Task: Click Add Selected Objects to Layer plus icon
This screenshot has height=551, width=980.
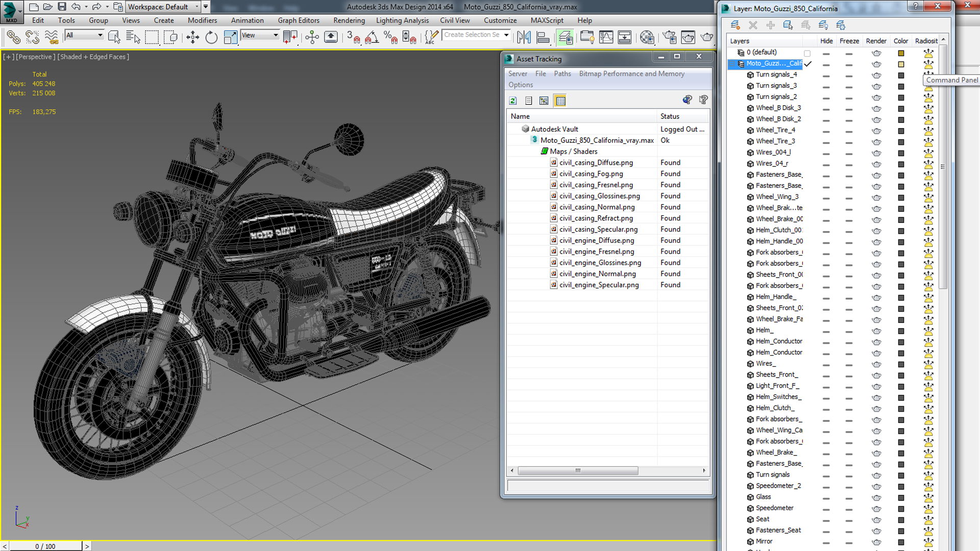Action: tap(770, 25)
